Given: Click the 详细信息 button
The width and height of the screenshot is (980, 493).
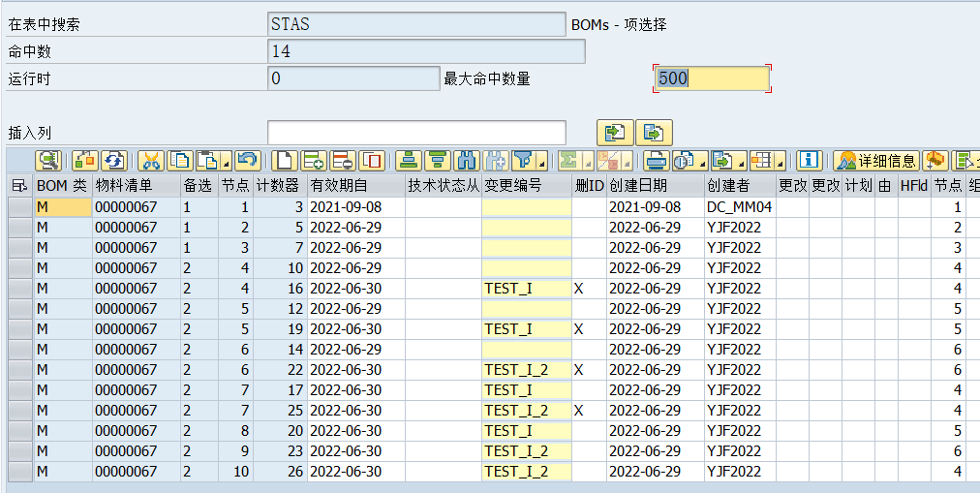Looking at the screenshot, I should coord(876,161).
